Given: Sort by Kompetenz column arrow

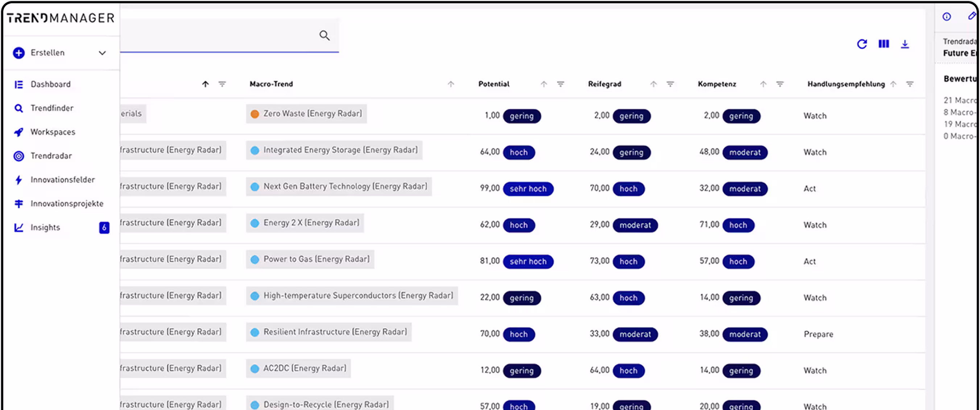Looking at the screenshot, I should [763, 84].
